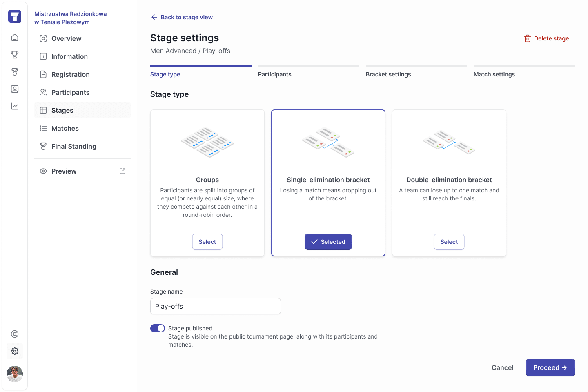Click the Proceed button

550,367
